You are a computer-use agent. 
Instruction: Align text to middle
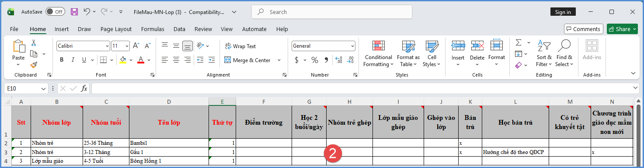tap(176, 45)
